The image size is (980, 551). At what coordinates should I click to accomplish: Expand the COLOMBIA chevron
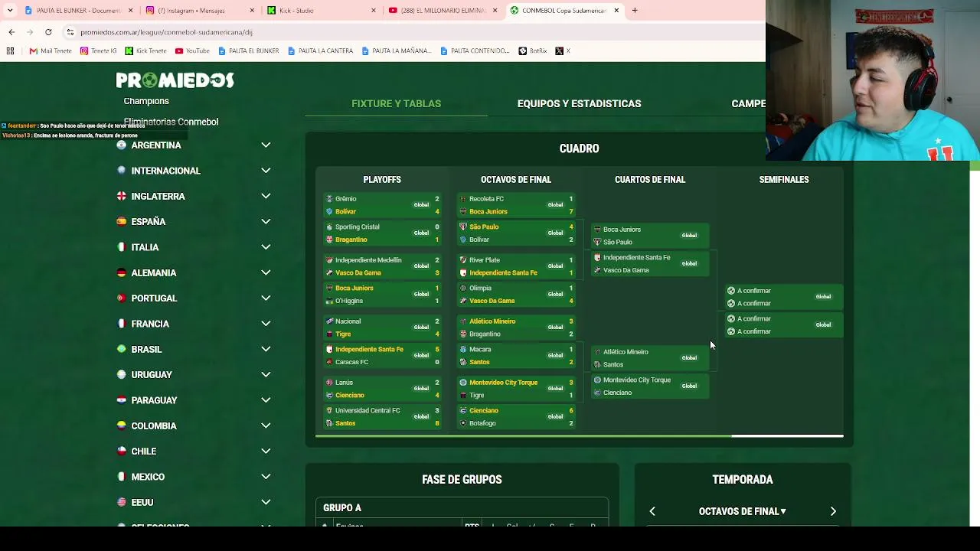(266, 425)
